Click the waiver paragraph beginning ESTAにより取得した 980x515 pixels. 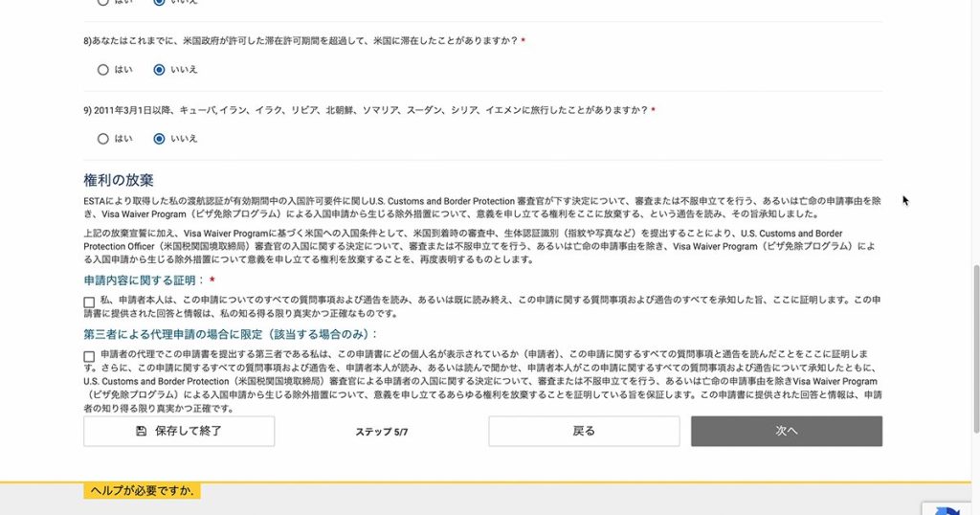(x=479, y=208)
